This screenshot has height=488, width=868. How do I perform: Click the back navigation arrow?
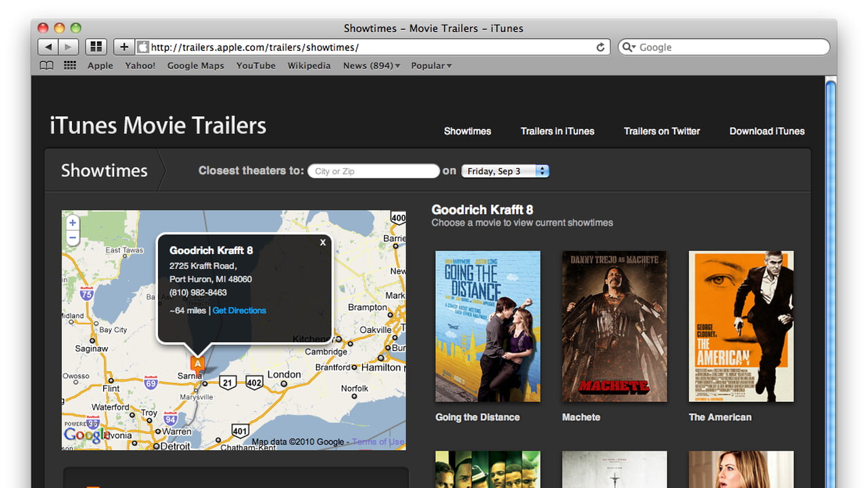(x=47, y=46)
